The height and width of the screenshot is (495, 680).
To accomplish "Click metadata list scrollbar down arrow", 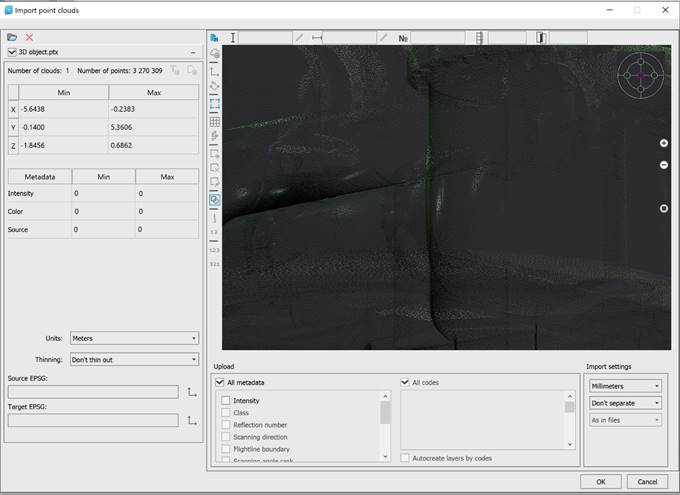I will (385, 456).
